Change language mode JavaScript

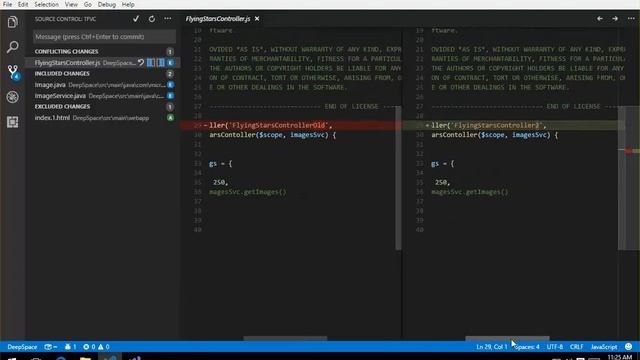604,347
